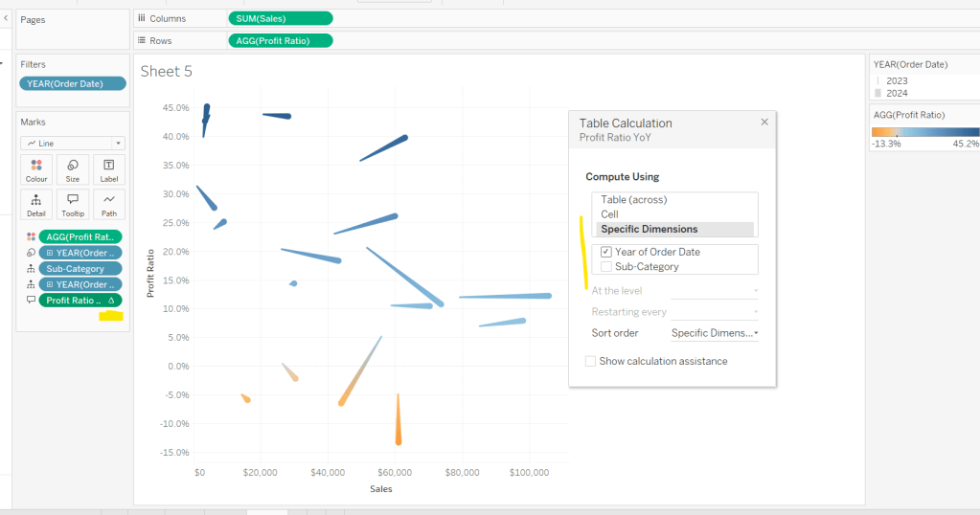
Task: Click AGG(Profit Ratio) pill on Rows shelf
Action: pos(281,40)
